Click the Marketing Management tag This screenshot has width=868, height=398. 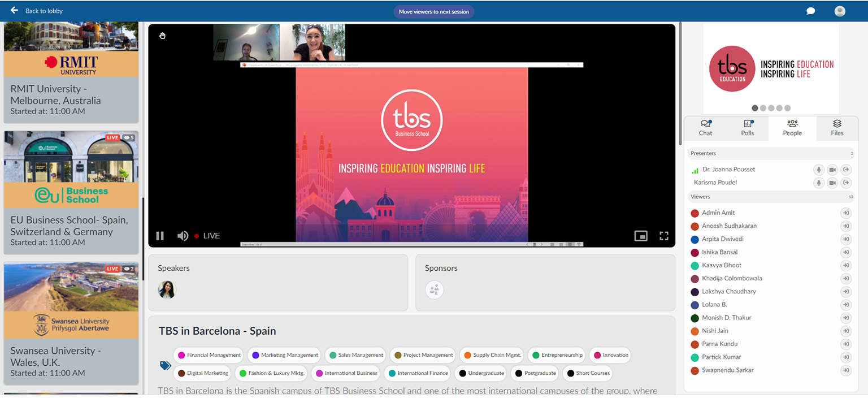tap(284, 355)
